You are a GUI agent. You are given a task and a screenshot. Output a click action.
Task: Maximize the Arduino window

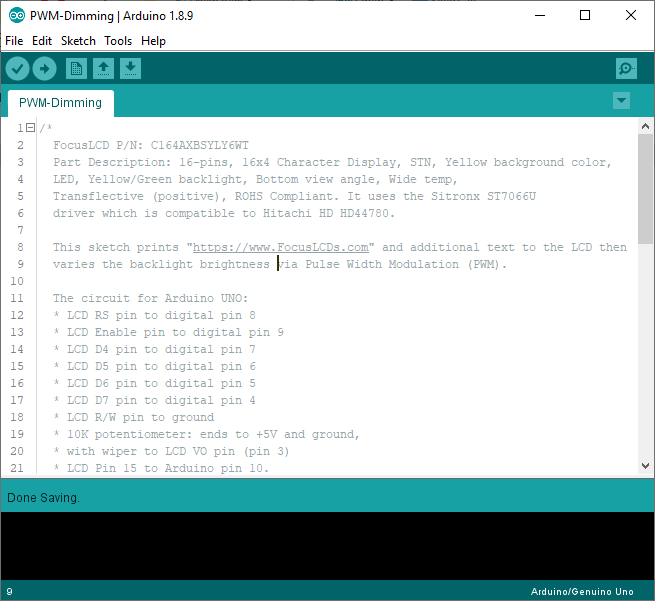click(x=585, y=15)
